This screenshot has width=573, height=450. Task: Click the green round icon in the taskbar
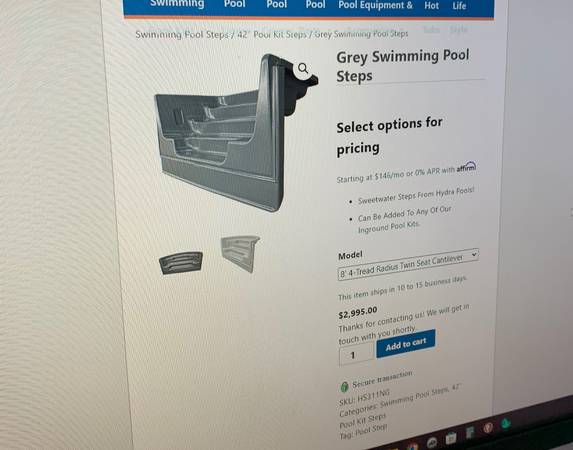[505, 424]
